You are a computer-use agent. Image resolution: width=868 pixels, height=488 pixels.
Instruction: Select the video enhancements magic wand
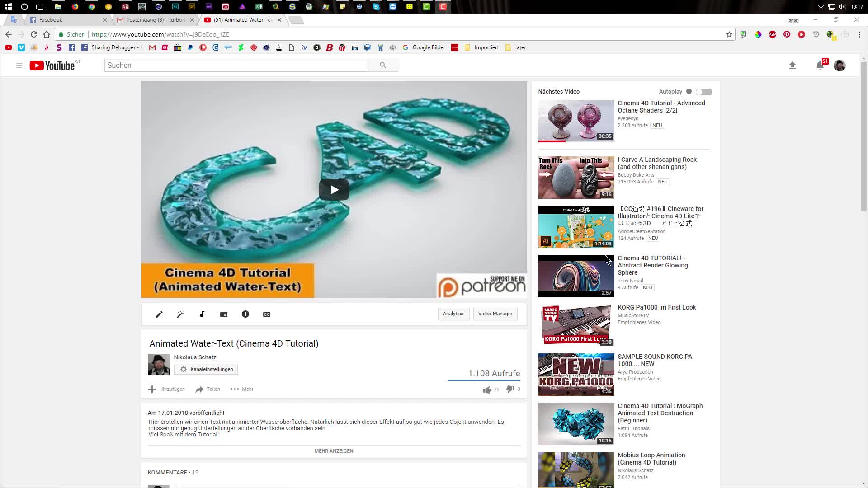pos(180,314)
